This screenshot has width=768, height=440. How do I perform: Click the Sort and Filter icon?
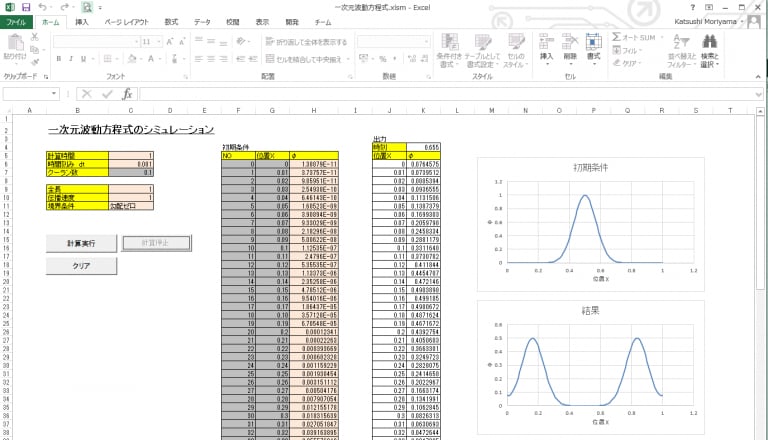pos(681,50)
